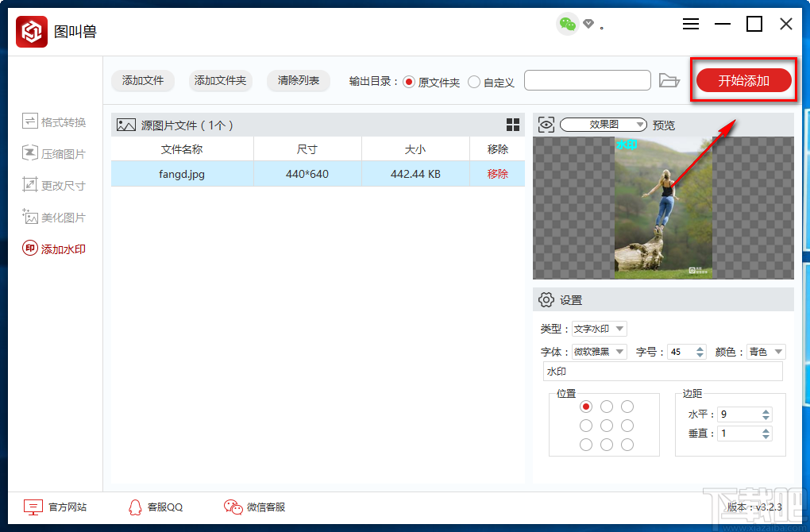Decrease the 水平 margin value
Image resolution: width=810 pixels, height=532 pixels.
766,418
